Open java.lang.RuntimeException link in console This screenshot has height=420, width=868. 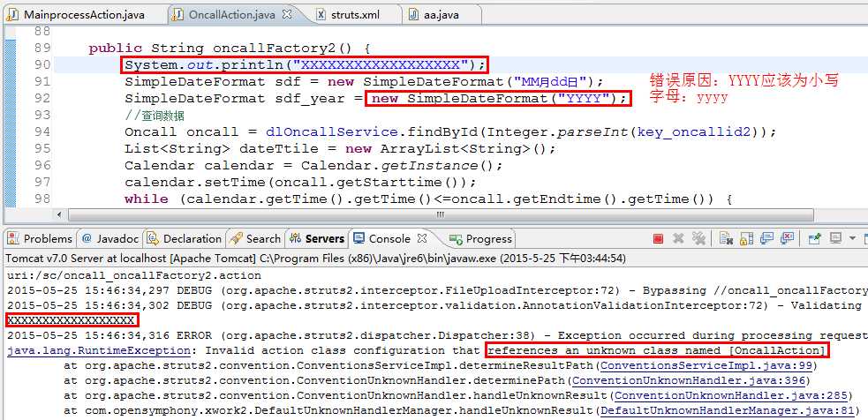pos(99,351)
